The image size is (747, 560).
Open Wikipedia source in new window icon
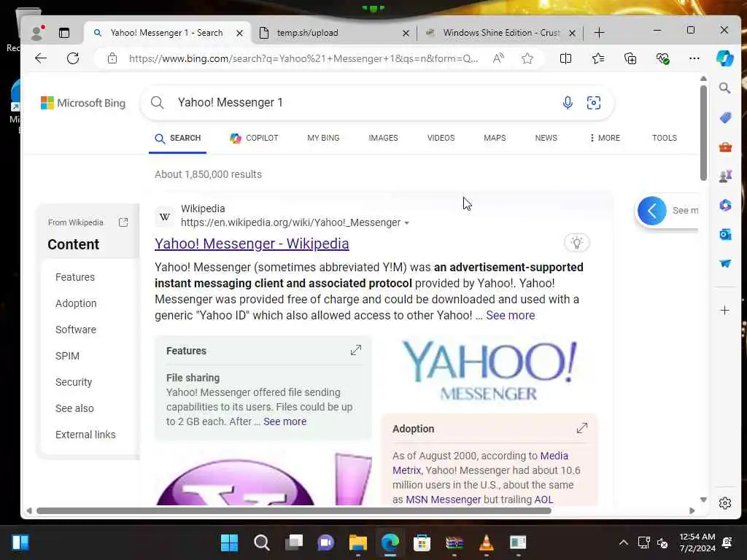click(x=123, y=222)
